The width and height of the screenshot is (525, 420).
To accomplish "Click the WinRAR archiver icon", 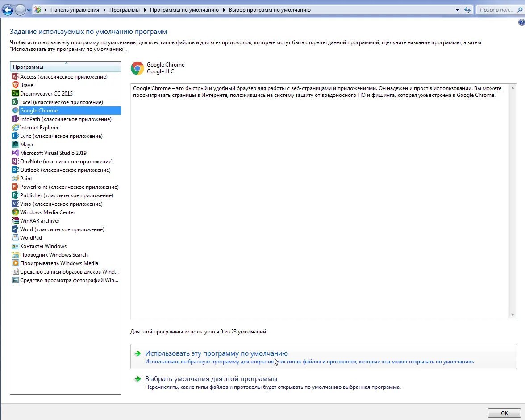I will 15,220.
